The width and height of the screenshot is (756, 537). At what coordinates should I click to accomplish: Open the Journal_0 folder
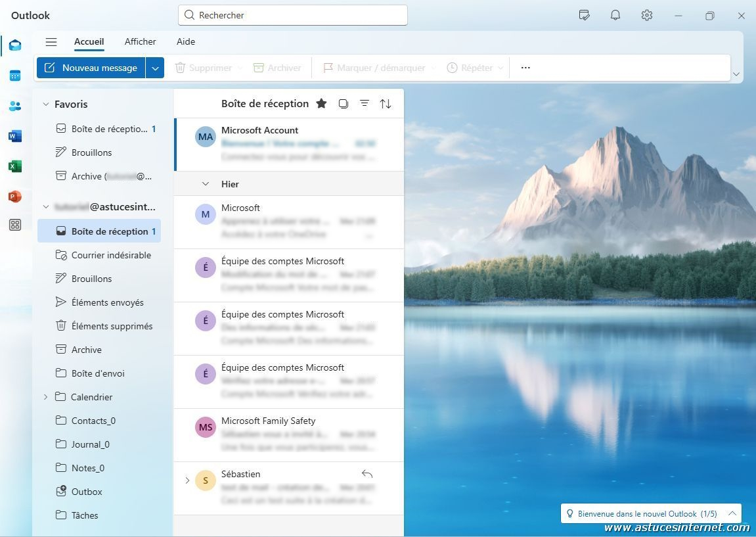pos(99,444)
